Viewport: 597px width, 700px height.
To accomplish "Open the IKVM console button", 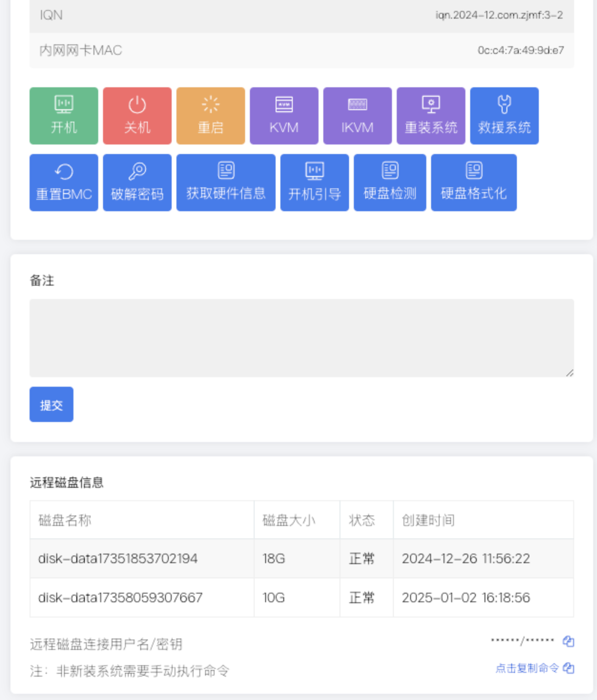I will click(358, 116).
